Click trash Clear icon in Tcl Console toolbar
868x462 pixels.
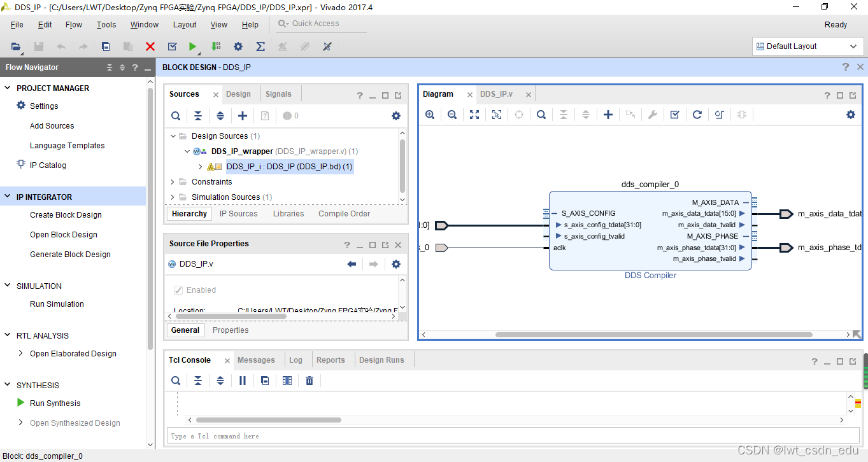tap(309, 381)
